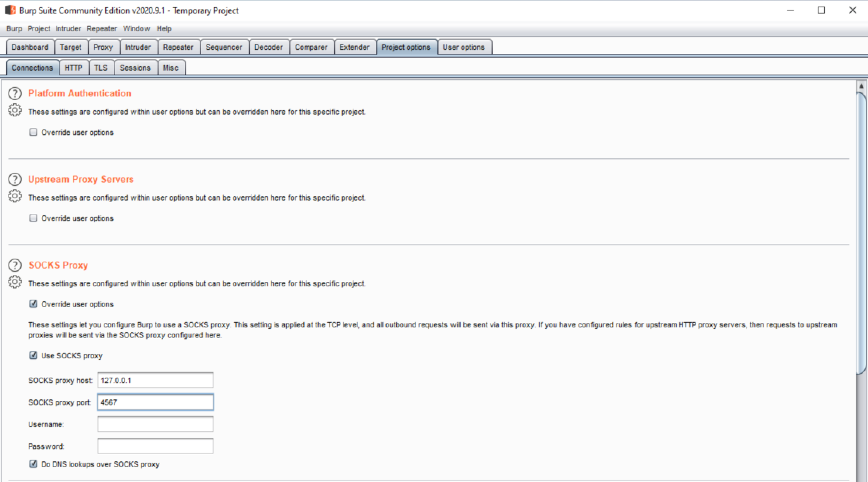Click the 'Password:' label
The image size is (868, 482).
tap(46, 446)
